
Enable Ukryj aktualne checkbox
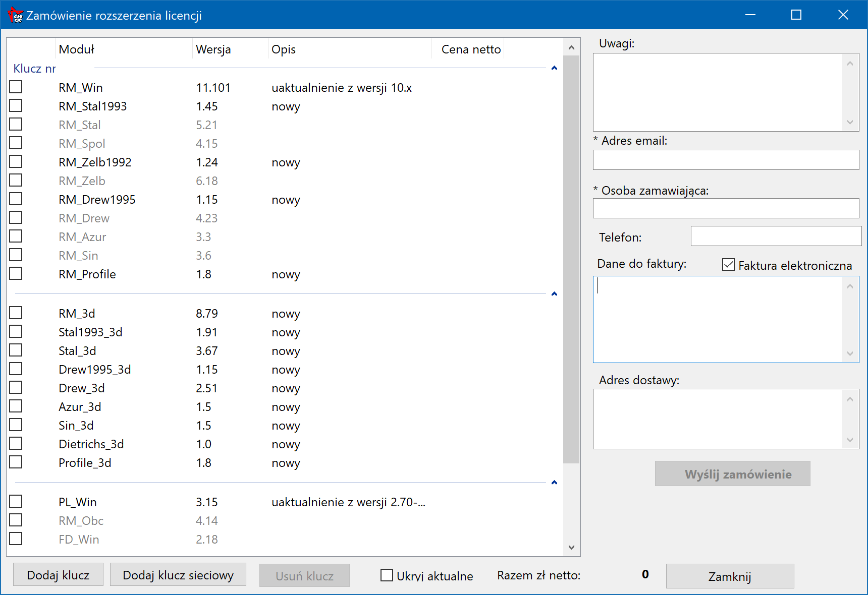387,575
